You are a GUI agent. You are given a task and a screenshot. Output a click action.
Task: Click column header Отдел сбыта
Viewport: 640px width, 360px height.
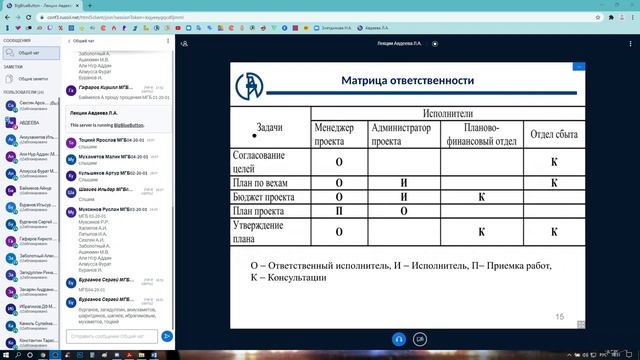tap(554, 134)
